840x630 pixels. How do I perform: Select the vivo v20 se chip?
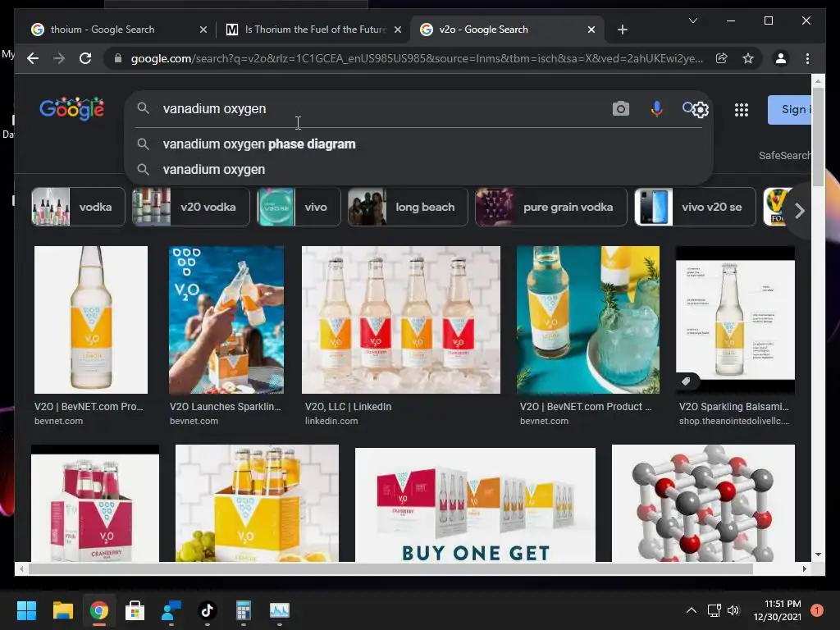tap(695, 207)
